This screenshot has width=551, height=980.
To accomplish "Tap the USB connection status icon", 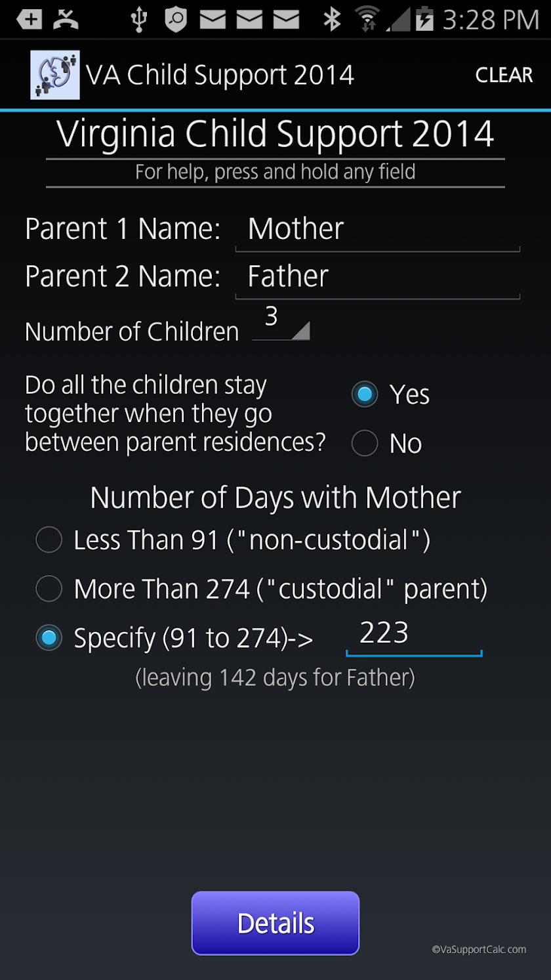I will pos(138,20).
